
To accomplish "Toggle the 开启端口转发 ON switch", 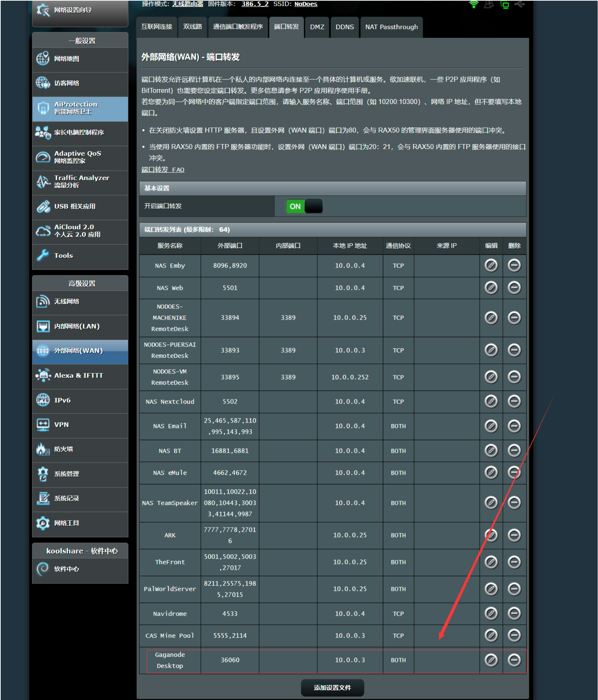I will tap(304, 206).
